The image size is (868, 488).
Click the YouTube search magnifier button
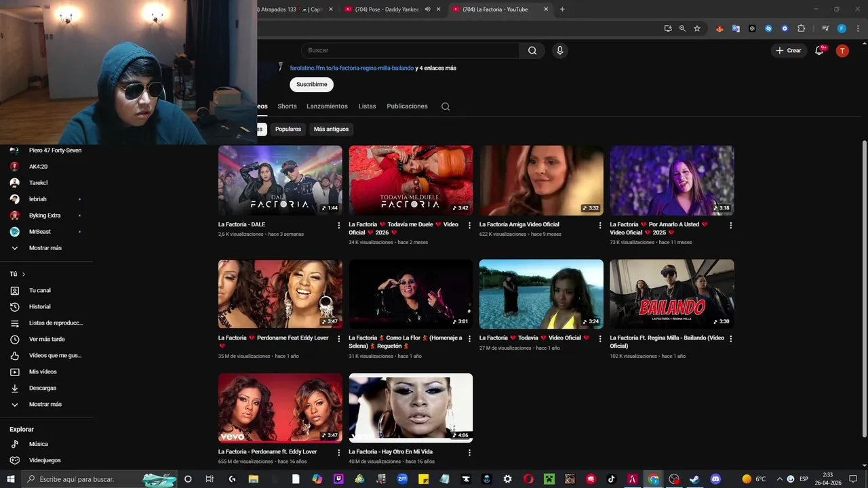point(532,50)
